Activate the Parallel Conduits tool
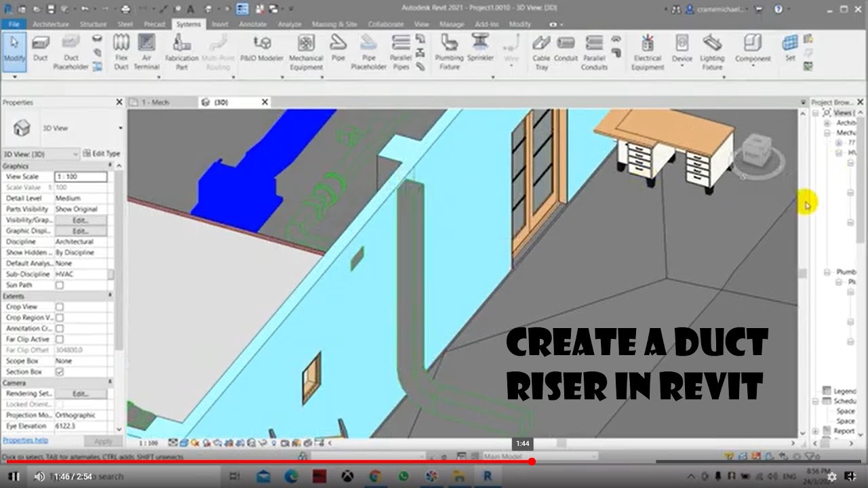The image size is (868, 488). click(594, 53)
